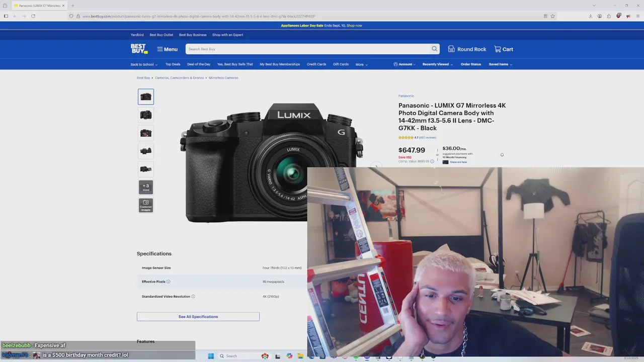The width and height of the screenshot is (644, 362).
Task: Open Windows Start menu
Action: pyautogui.click(x=211, y=356)
